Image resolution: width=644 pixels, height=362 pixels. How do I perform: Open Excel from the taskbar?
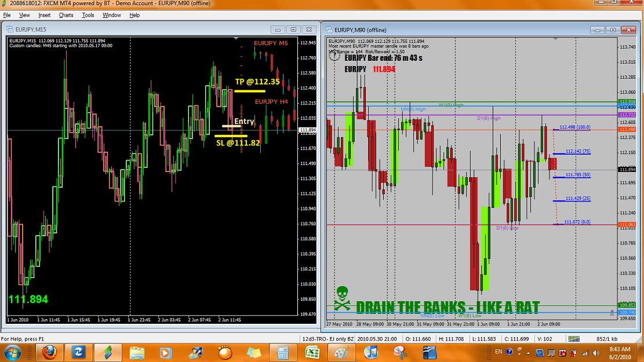[x=312, y=353]
